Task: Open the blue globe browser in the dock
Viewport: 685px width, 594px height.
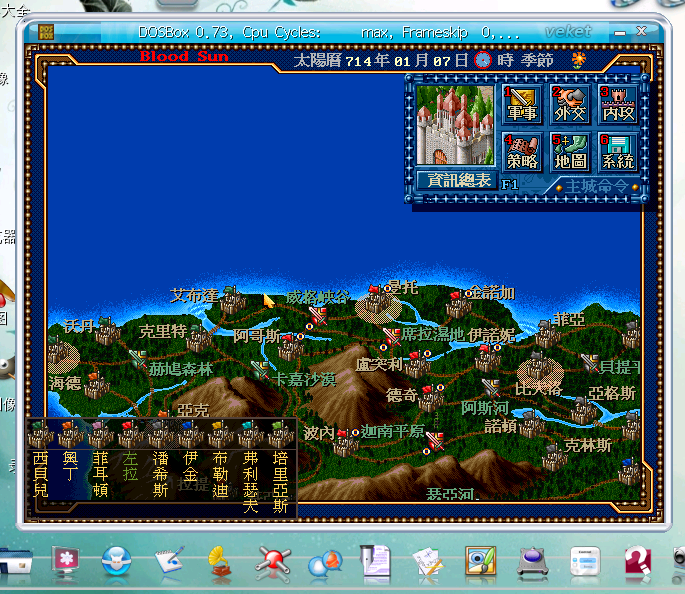Action: (x=116, y=560)
